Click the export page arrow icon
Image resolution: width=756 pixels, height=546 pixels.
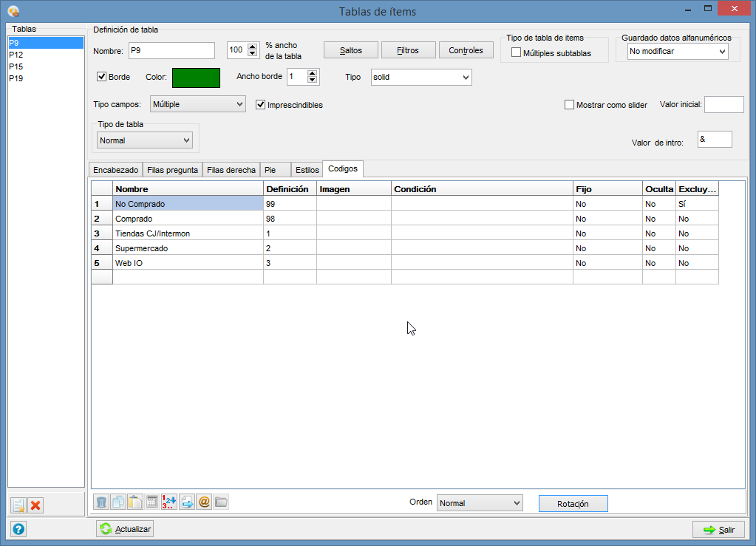point(187,502)
